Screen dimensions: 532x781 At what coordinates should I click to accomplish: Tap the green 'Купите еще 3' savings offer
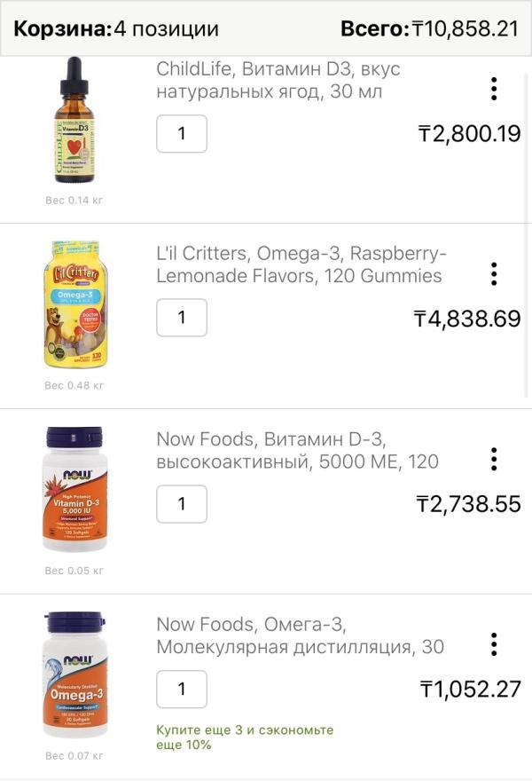point(245,738)
